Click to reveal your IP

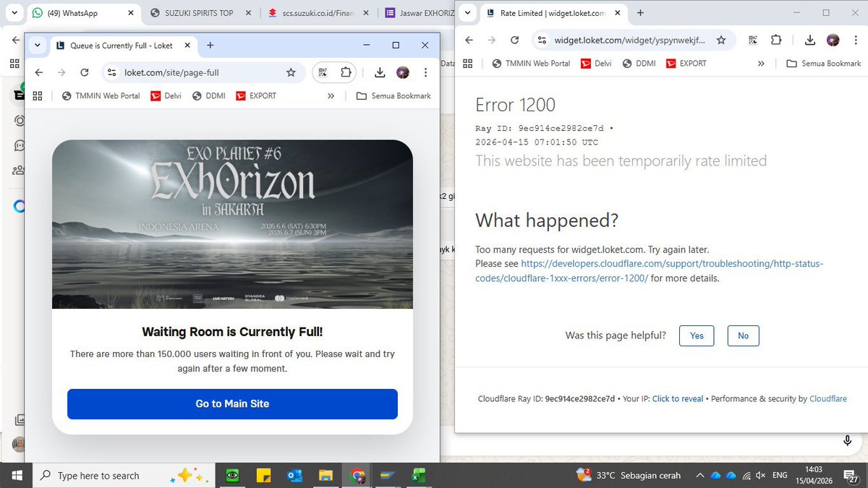point(678,399)
